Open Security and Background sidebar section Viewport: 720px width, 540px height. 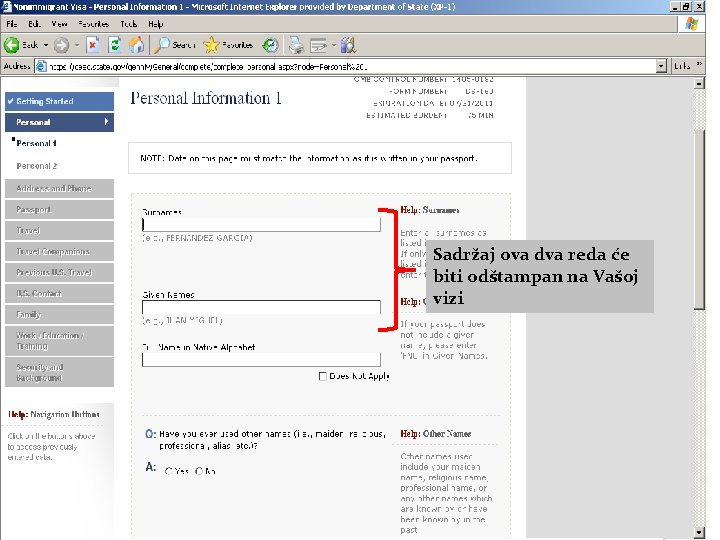coord(59,372)
